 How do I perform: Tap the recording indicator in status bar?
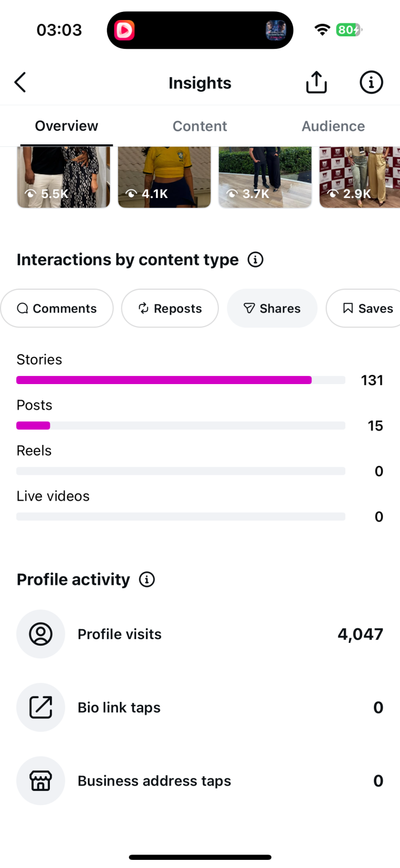124,30
